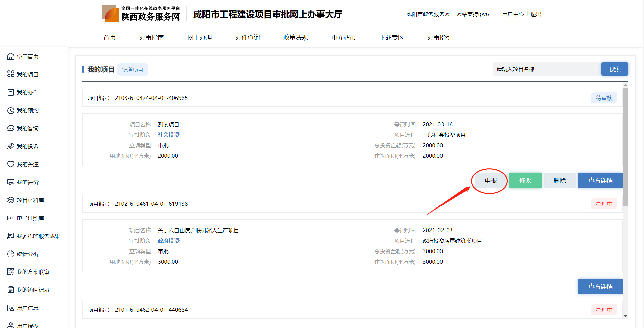This screenshot has height=328, width=644.
Task: Go to 网上办理 in top navigation
Action: 199,38
